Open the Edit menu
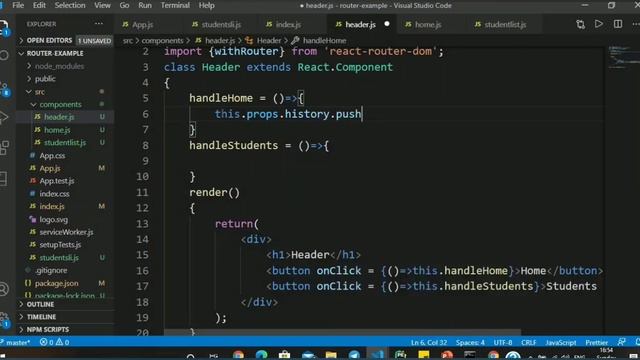This screenshot has width=640, height=360. tap(39, 5)
